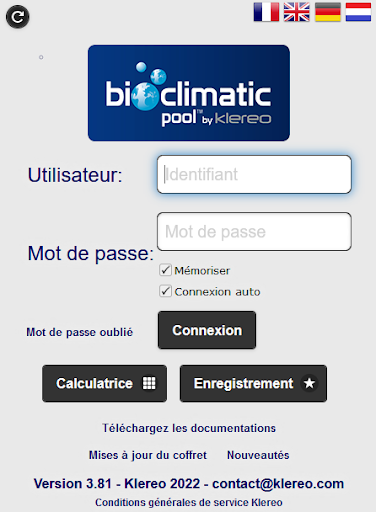Click the star icon on Enregistrement

point(309,383)
